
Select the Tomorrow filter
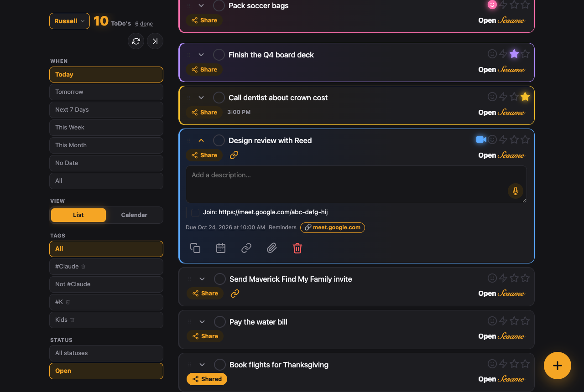tap(106, 92)
